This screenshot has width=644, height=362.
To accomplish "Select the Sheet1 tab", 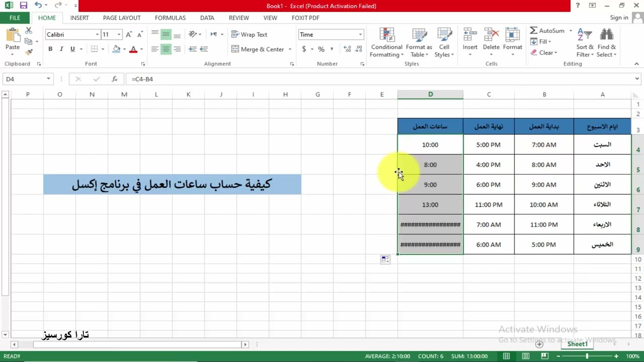I will (578, 344).
